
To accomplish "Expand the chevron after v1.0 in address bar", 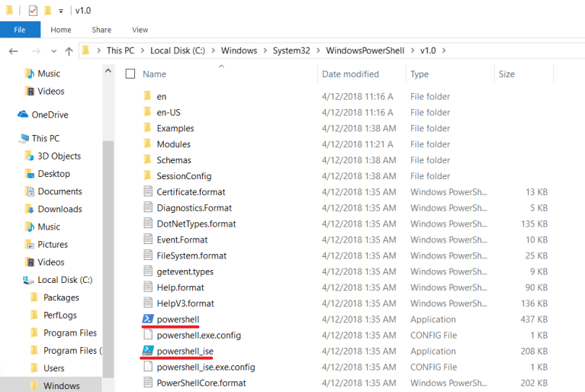I will (x=444, y=50).
